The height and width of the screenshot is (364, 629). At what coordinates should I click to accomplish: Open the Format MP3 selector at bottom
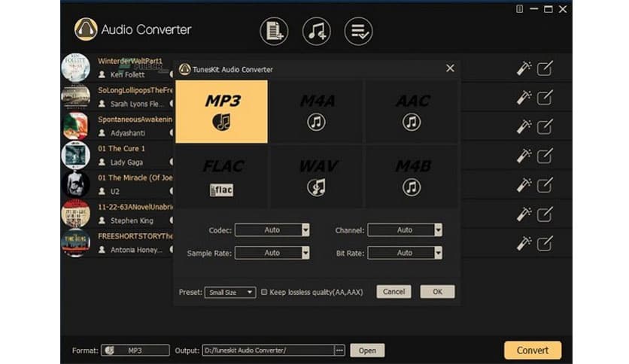[135, 350]
